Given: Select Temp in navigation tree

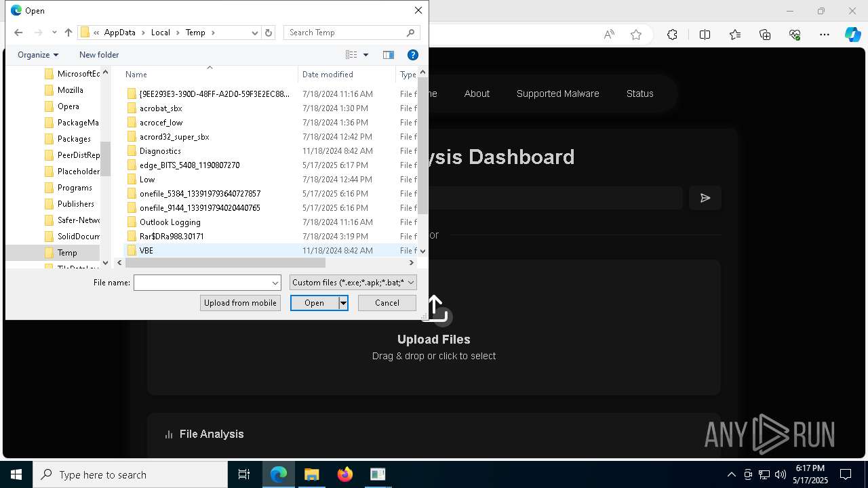Looking at the screenshot, I should tap(67, 253).
